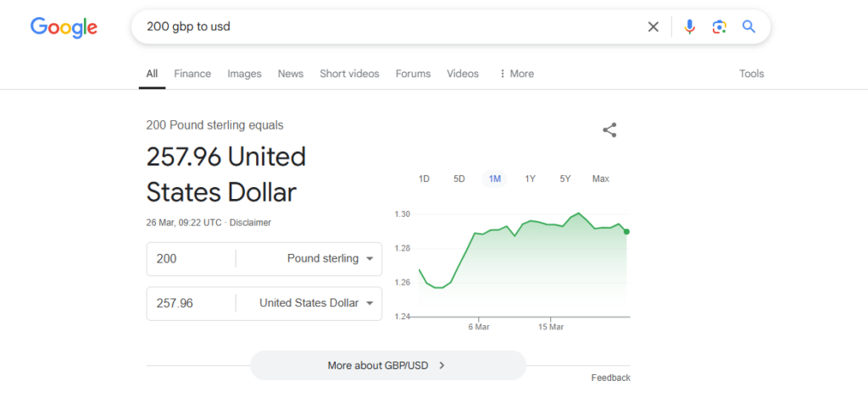This screenshot has width=868, height=398.
Task: Open Google Lens image search icon
Action: point(719,26)
